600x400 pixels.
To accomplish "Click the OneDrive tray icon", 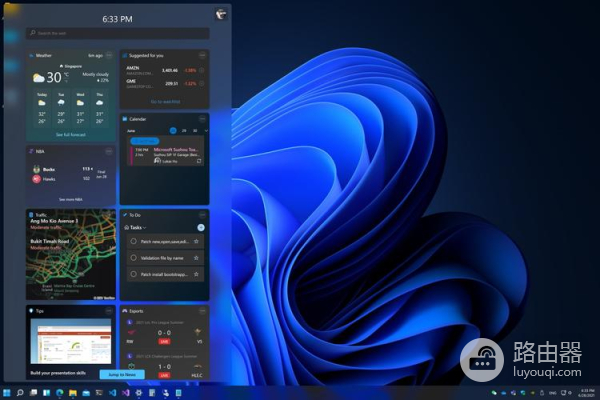I will 504,393.
